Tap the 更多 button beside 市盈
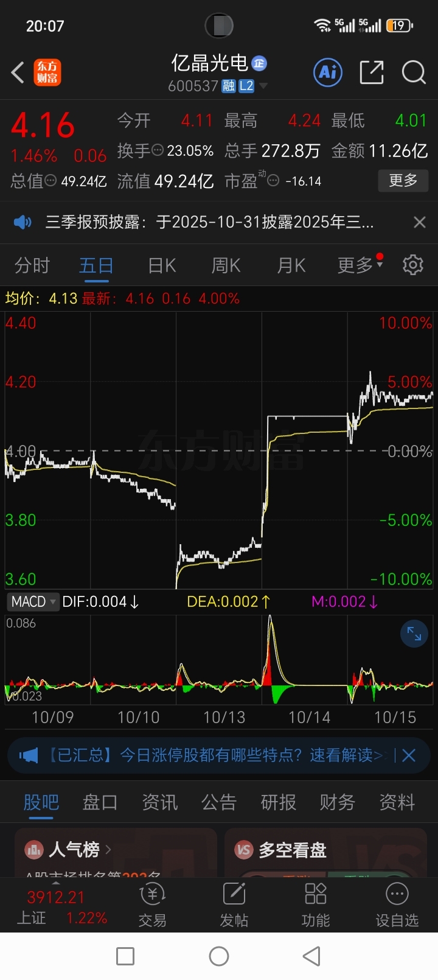 [403, 181]
